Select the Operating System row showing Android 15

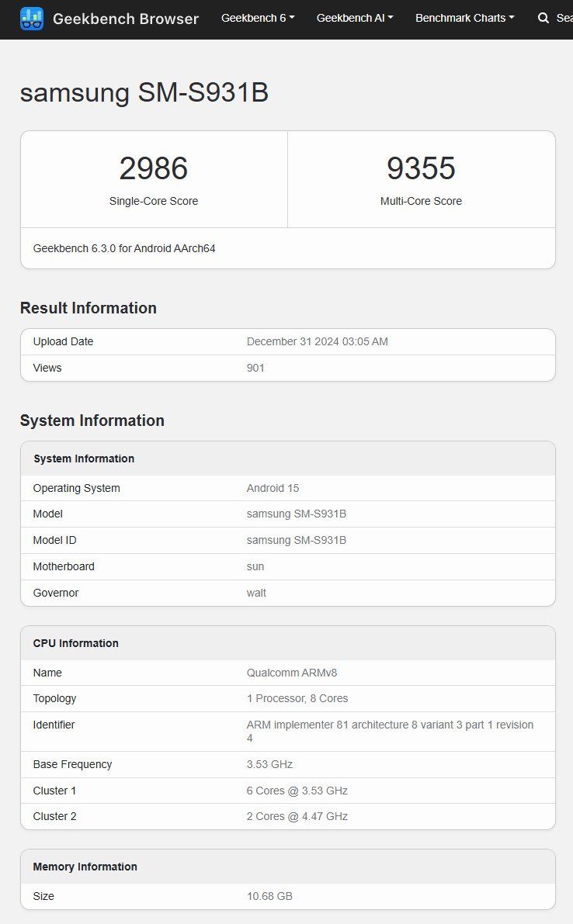(x=287, y=488)
